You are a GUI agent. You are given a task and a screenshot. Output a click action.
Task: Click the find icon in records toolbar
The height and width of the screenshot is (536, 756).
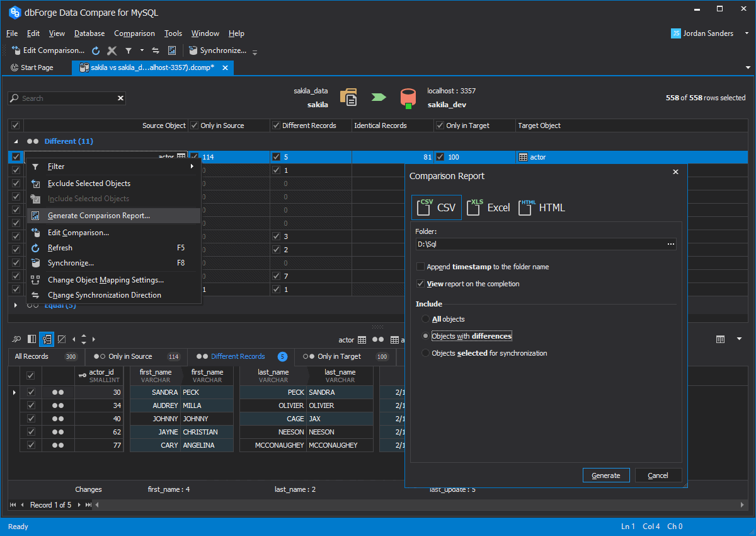coord(17,339)
